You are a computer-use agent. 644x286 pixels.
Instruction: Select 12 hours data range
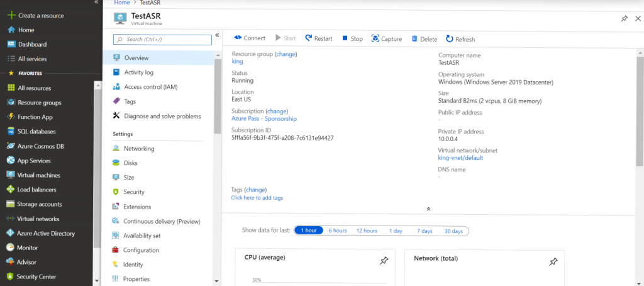coord(367,231)
